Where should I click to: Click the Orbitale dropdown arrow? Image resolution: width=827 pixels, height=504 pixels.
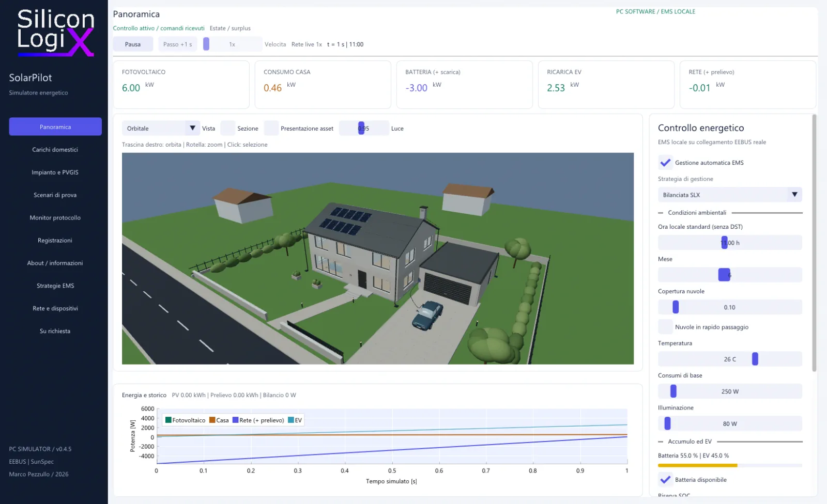pyautogui.click(x=192, y=128)
